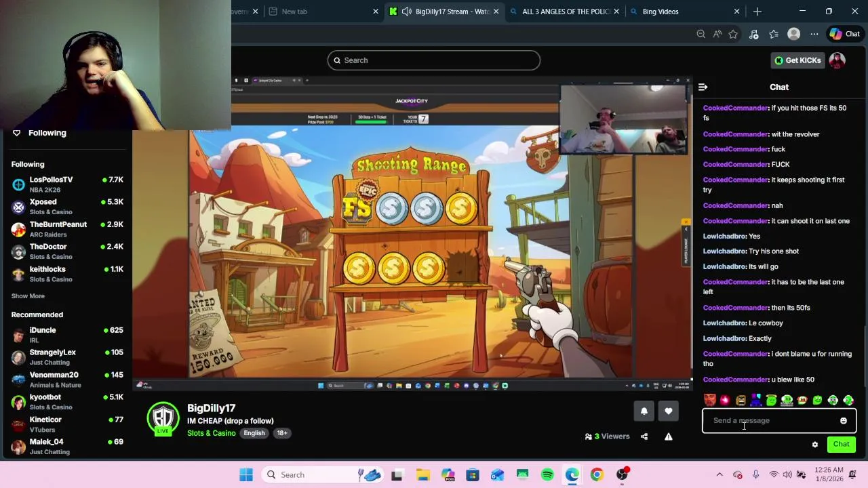Click BigDilly17 streamer avatar with LIVE badge
The width and height of the screenshot is (868, 488).
click(x=163, y=419)
